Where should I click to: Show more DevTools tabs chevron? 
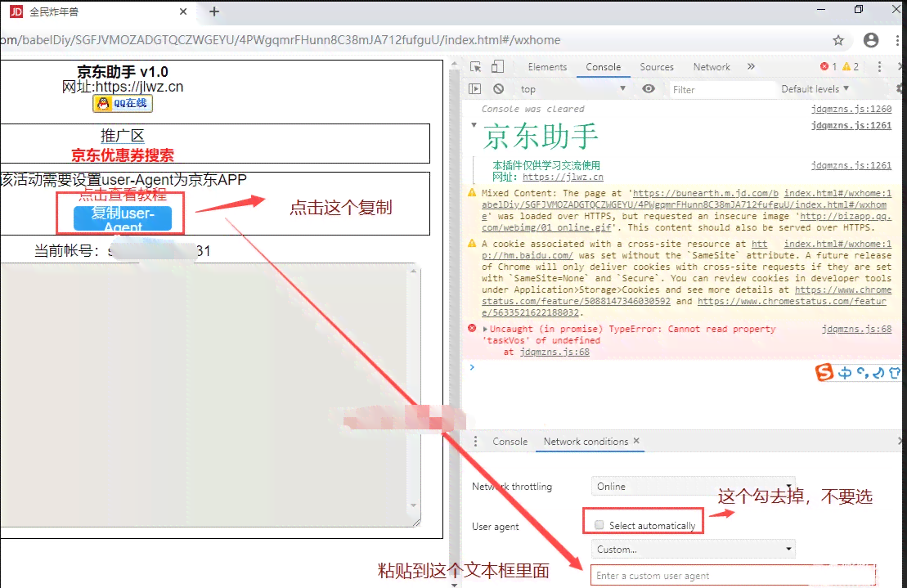(751, 66)
